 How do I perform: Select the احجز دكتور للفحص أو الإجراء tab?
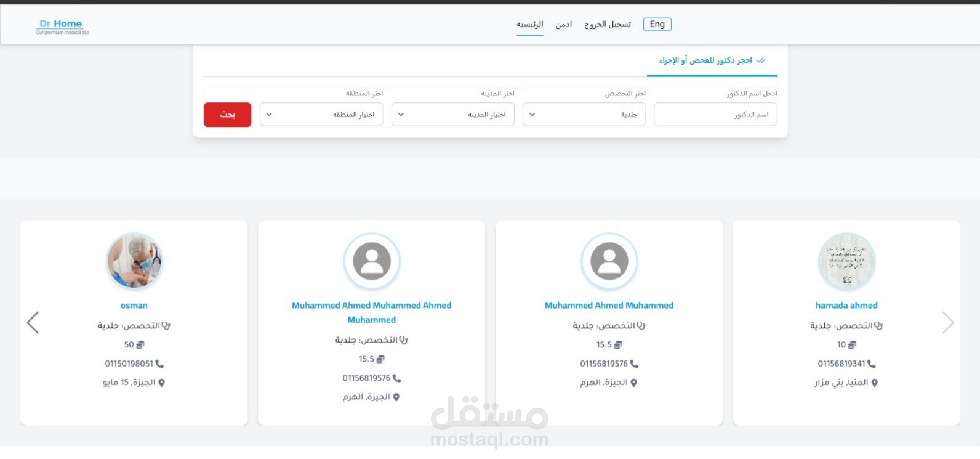pos(712,60)
